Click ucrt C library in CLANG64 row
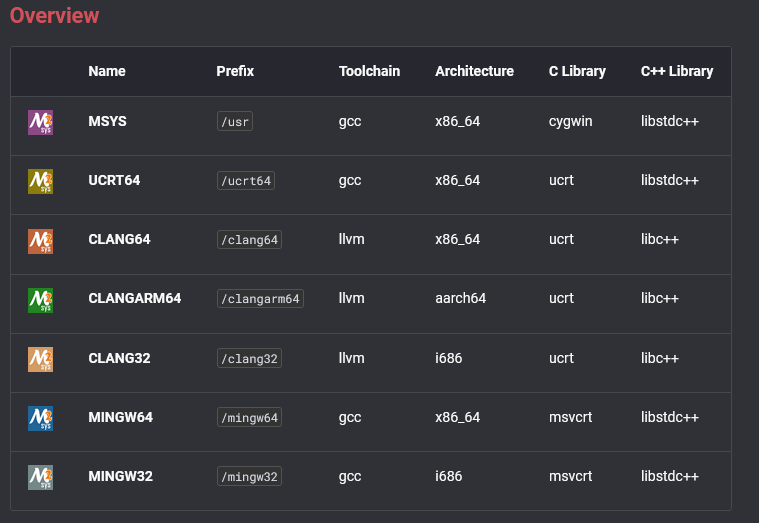 562,240
